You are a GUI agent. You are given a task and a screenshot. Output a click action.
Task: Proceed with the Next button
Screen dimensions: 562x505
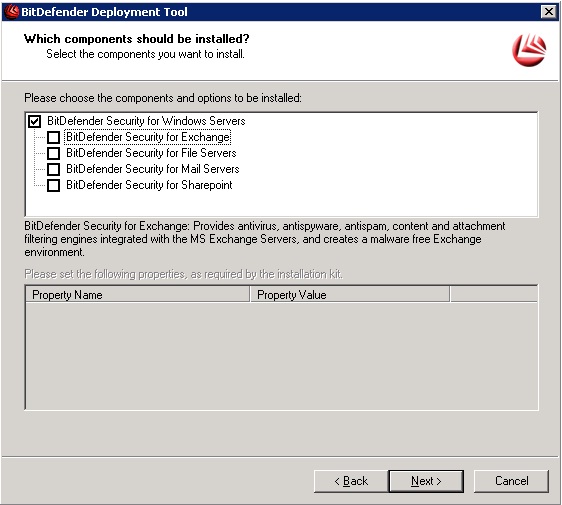[x=426, y=481]
